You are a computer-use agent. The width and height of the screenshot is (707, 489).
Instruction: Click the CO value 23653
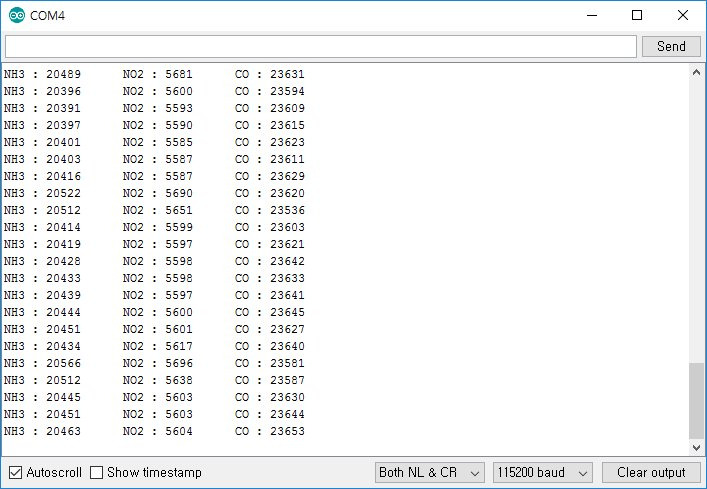pos(288,431)
